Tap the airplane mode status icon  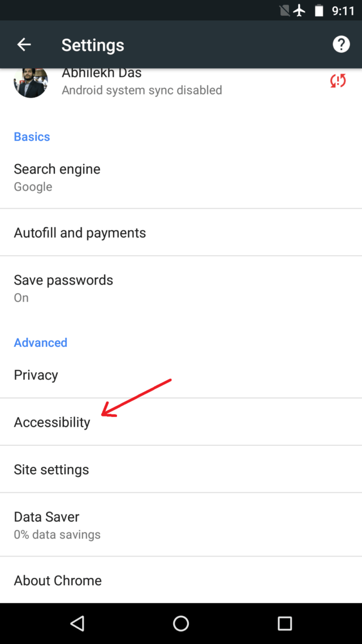coord(299,10)
